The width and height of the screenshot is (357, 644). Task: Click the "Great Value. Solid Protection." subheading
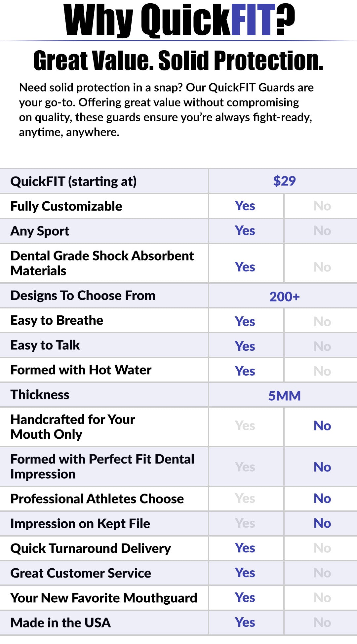[x=178, y=61]
